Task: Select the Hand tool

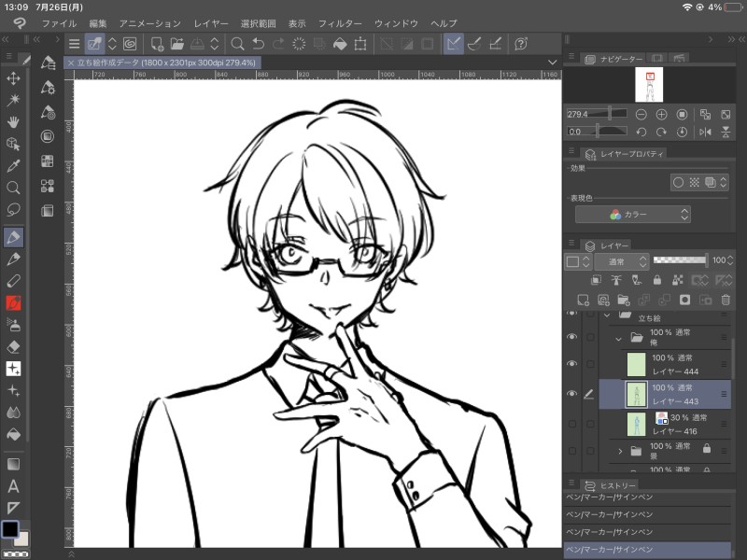Action: (13, 122)
